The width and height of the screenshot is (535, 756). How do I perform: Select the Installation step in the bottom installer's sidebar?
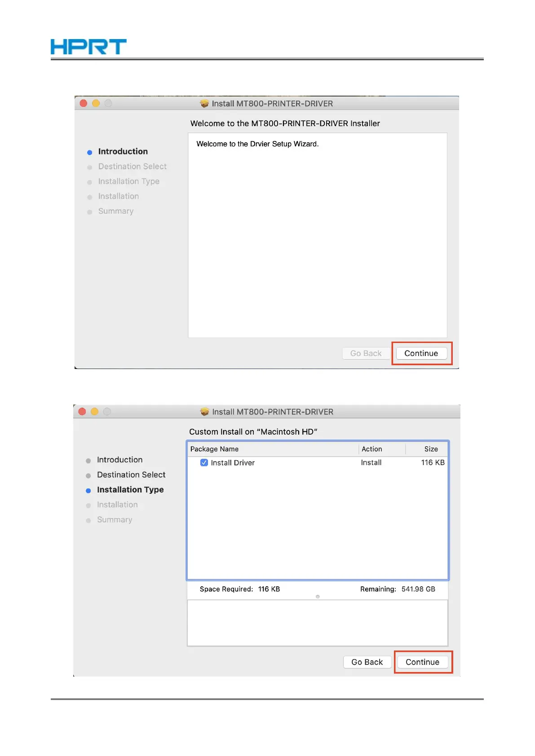pos(117,505)
